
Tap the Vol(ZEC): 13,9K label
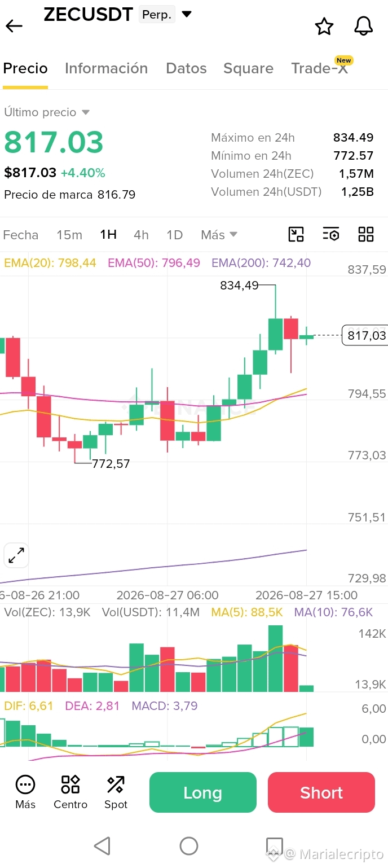[x=47, y=612]
